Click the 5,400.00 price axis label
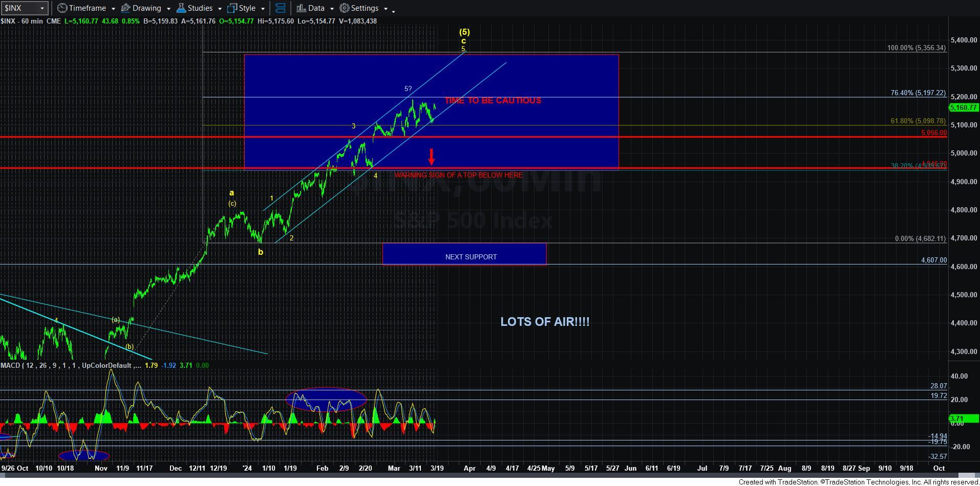Viewport: 980px width, 486px height. (x=965, y=40)
